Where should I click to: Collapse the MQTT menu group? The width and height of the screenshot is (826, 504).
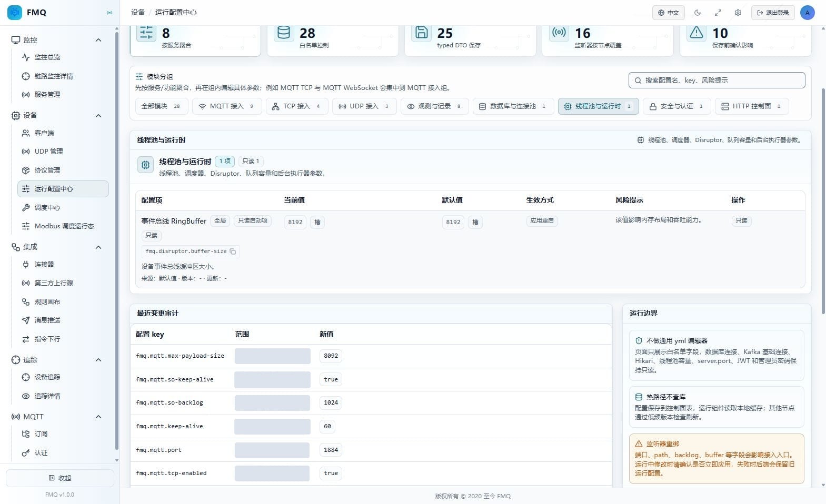click(x=98, y=417)
